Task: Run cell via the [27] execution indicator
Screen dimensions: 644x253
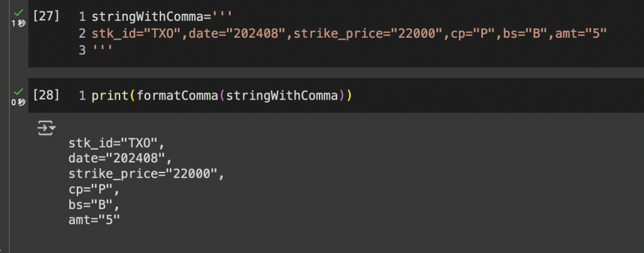Action: pos(46,16)
